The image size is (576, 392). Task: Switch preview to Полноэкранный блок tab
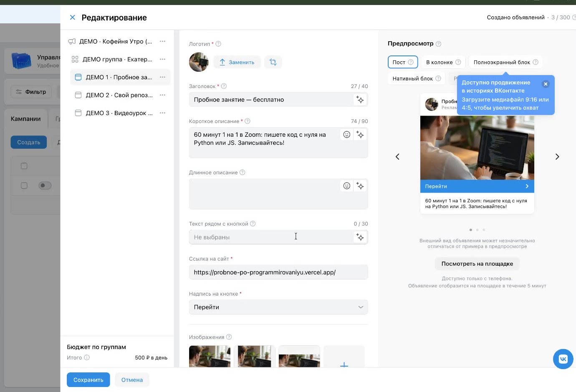506,62
